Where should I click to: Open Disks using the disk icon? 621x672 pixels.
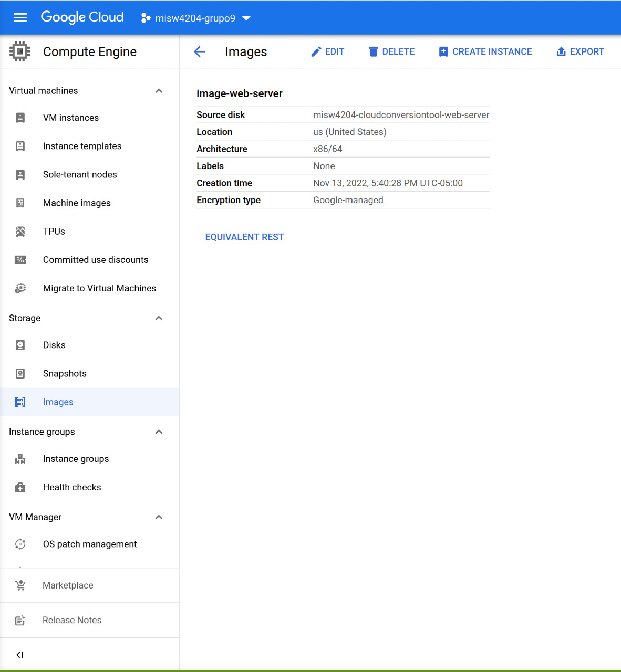pos(20,345)
